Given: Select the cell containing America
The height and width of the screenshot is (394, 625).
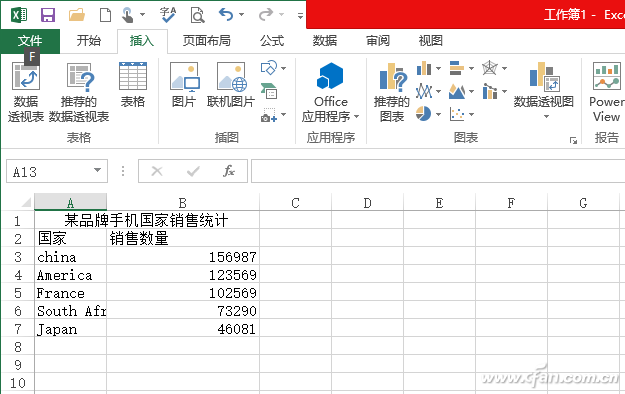Looking at the screenshot, I should click(71, 275).
